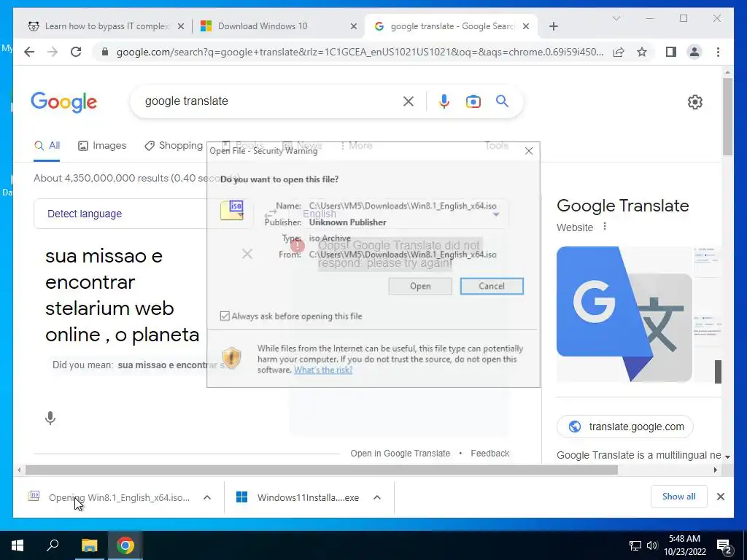
Task: Switch to Learn how to bypass IT tab
Action: tap(105, 26)
